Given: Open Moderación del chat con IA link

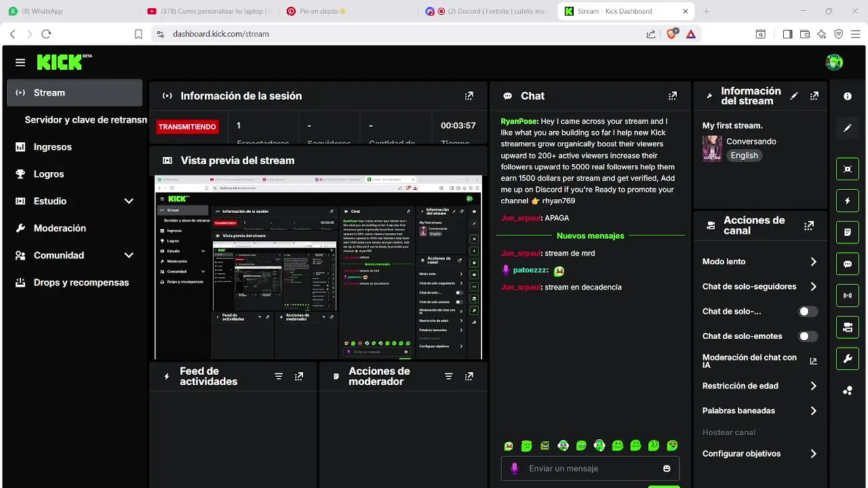Looking at the screenshot, I should [759, 361].
